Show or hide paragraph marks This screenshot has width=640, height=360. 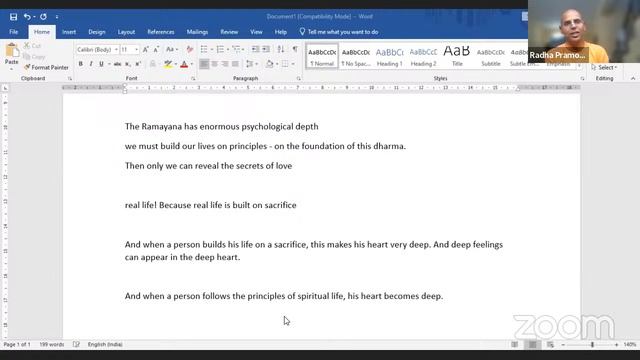tap(295, 49)
